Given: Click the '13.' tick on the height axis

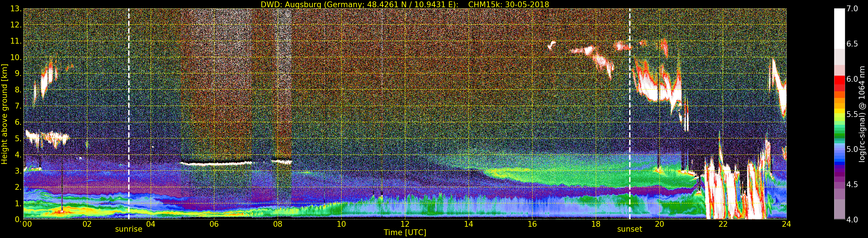Looking at the screenshot, I should point(16,9).
